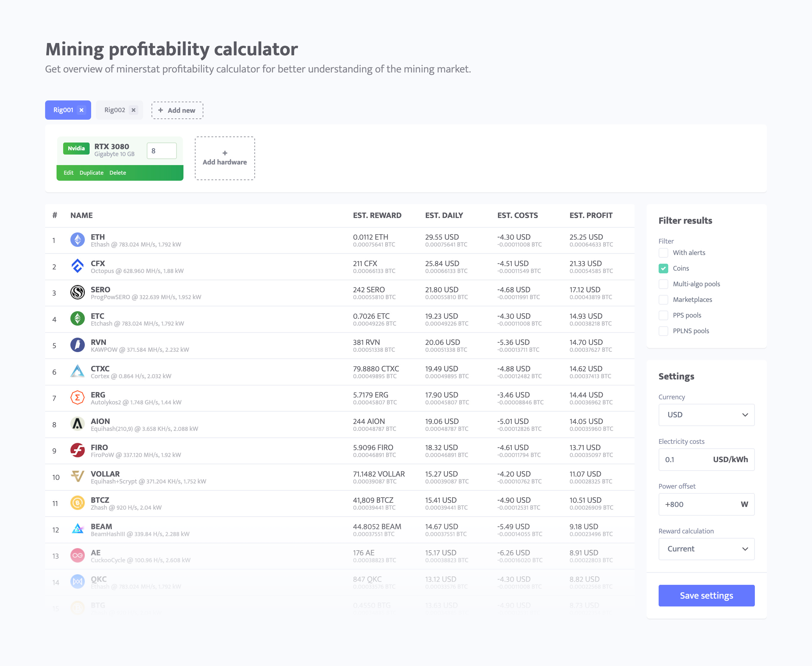Click the Duplicate hardware button

[x=91, y=173]
